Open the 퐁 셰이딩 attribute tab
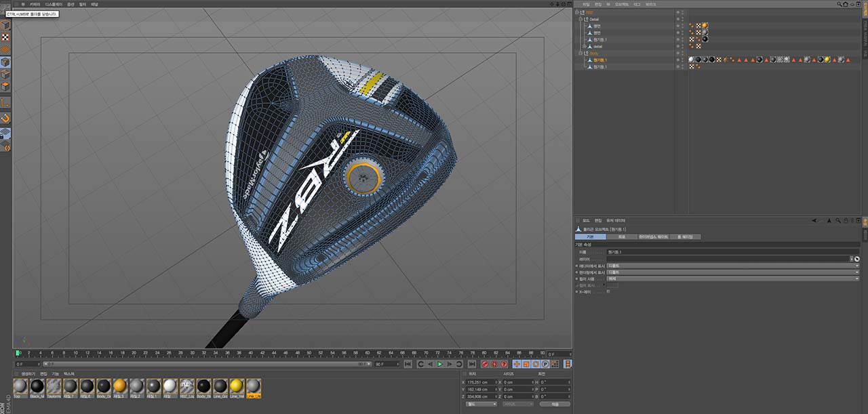This screenshot has height=414, width=868. [x=686, y=237]
